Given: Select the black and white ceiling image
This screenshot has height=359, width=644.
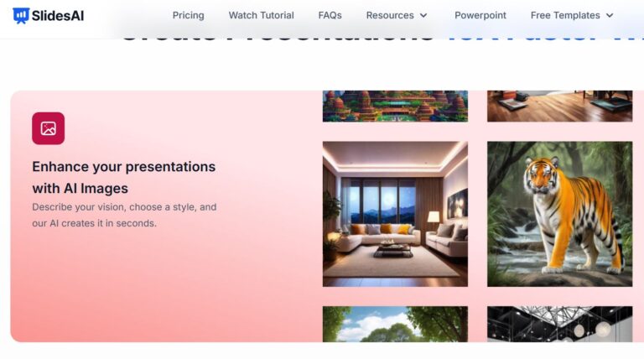Looking at the screenshot, I should [x=560, y=324].
